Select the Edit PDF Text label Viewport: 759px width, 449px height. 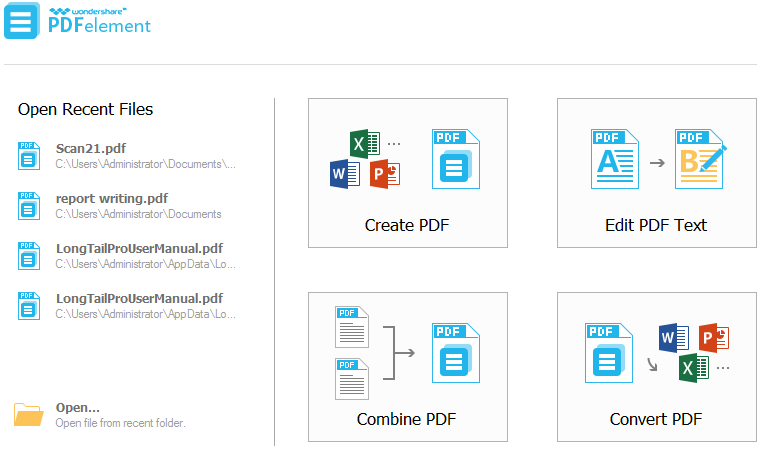[x=656, y=225]
